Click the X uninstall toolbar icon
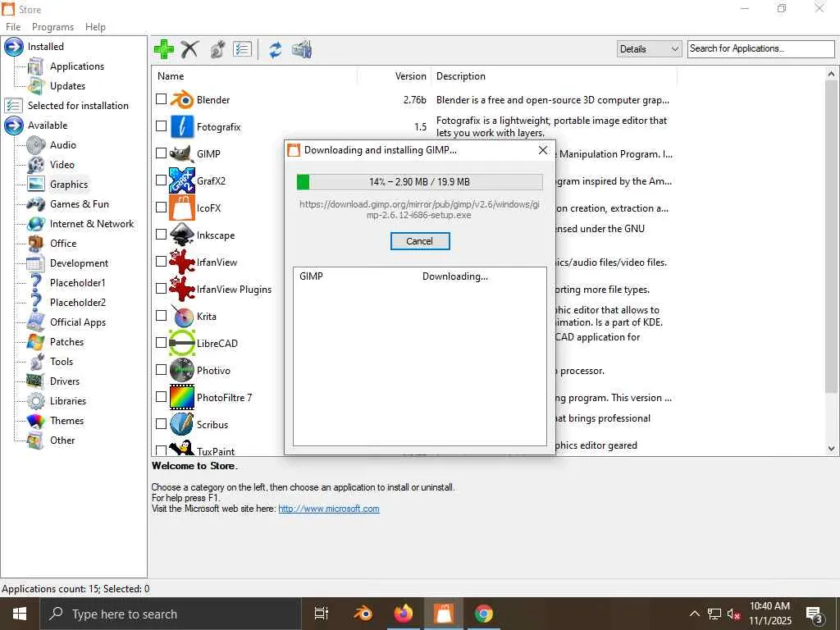Screen dimensions: 840x630 [189, 49]
